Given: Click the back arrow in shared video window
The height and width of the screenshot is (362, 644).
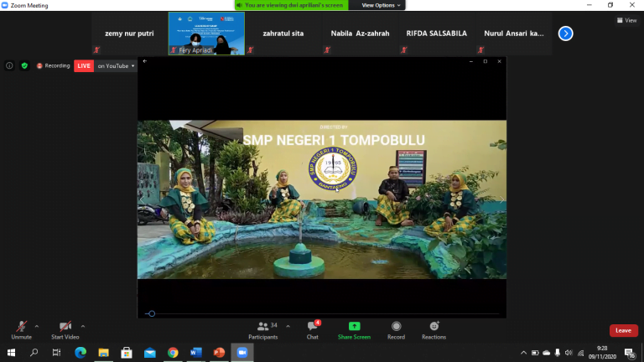Looking at the screenshot, I should click(144, 61).
